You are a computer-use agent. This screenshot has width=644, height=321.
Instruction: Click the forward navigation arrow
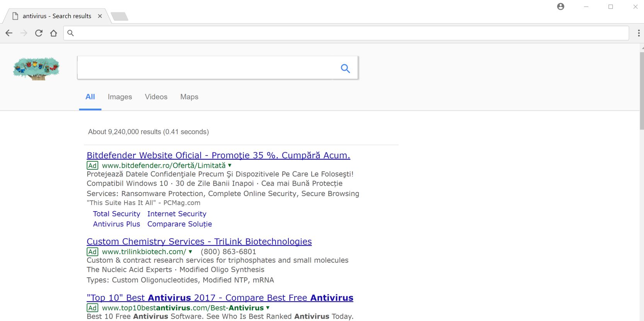(x=24, y=33)
